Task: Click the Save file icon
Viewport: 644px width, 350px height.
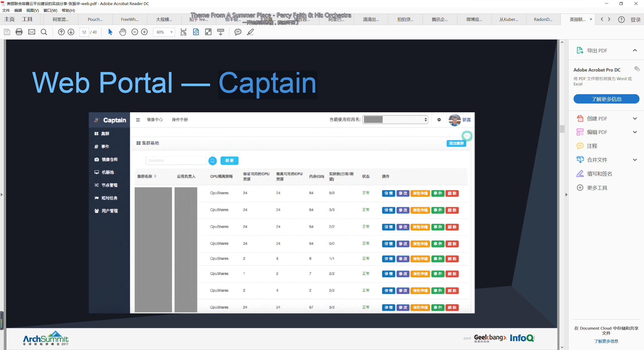Action: coord(7,32)
